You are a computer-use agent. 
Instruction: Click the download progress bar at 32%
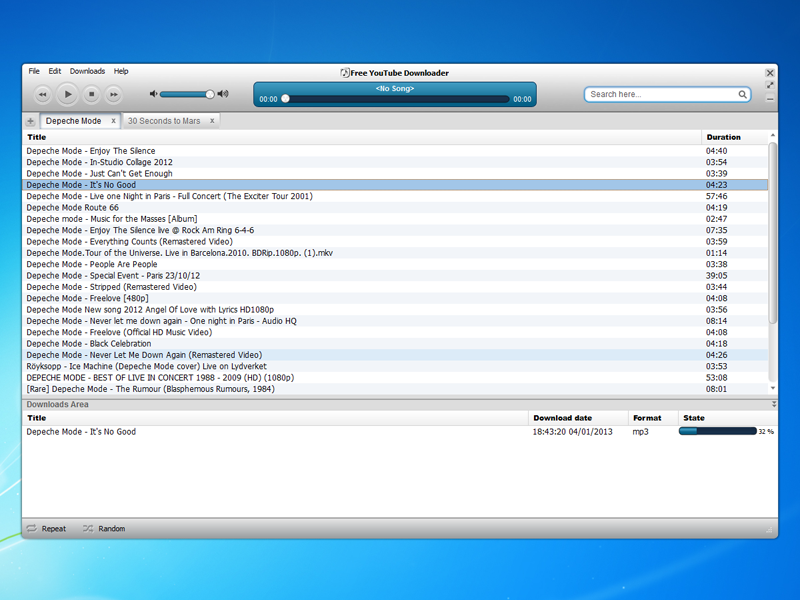pos(717,432)
